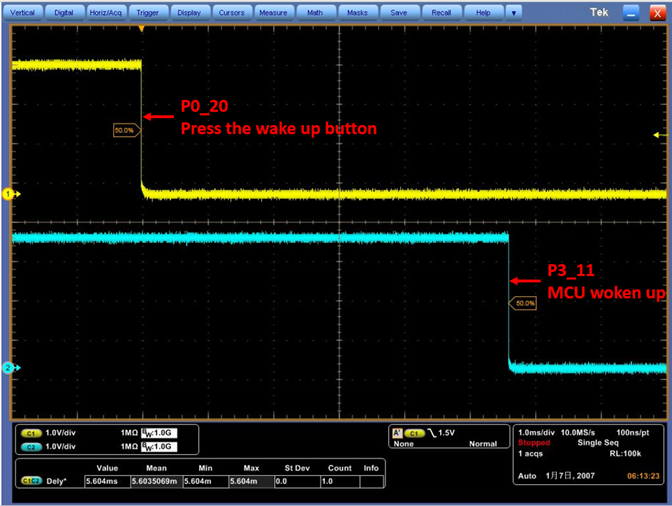Select the A trigger badge
The image size is (672, 506).
pyautogui.click(x=397, y=433)
